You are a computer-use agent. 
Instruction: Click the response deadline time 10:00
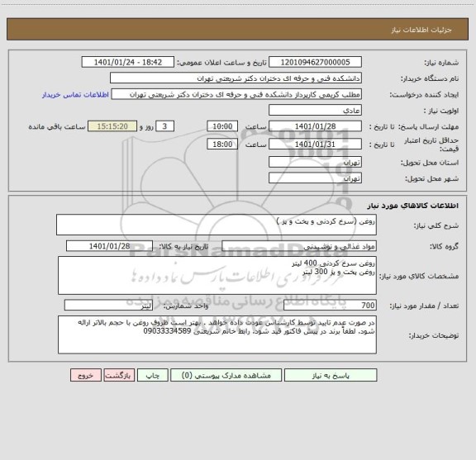pyautogui.click(x=222, y=126)
